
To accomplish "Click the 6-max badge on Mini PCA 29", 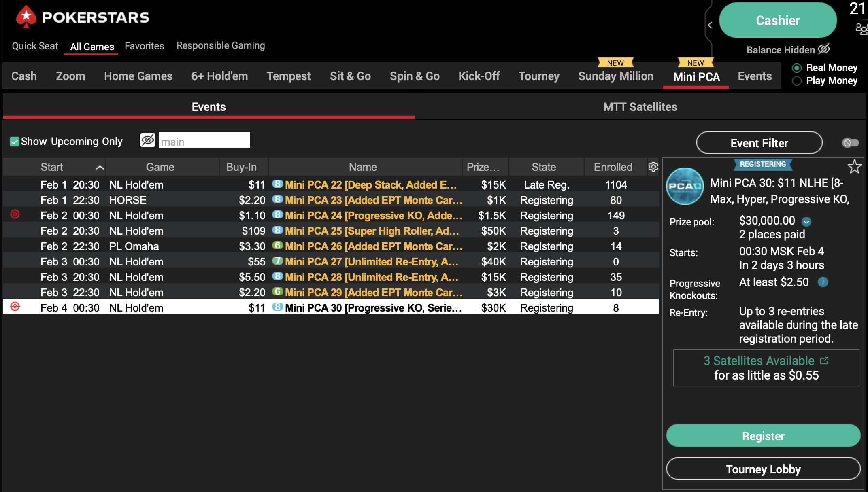I will click(277, 292).
